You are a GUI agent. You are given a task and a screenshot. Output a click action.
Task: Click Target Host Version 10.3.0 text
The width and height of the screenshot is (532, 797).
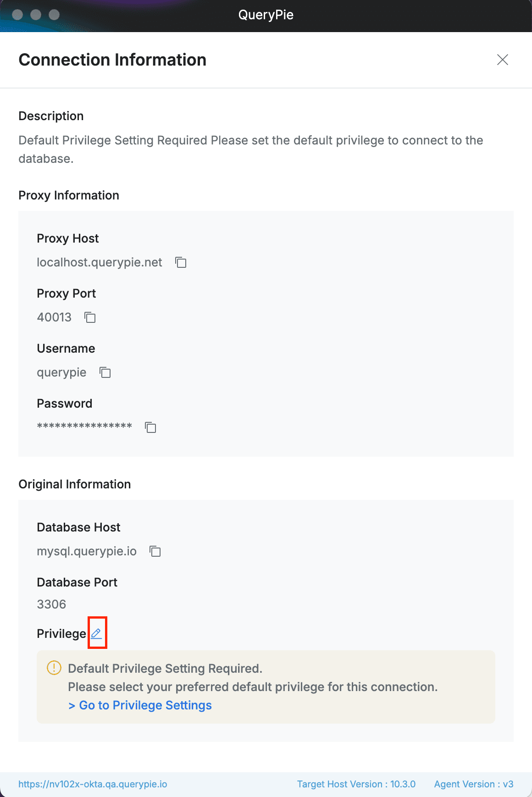tap(356, 784)
